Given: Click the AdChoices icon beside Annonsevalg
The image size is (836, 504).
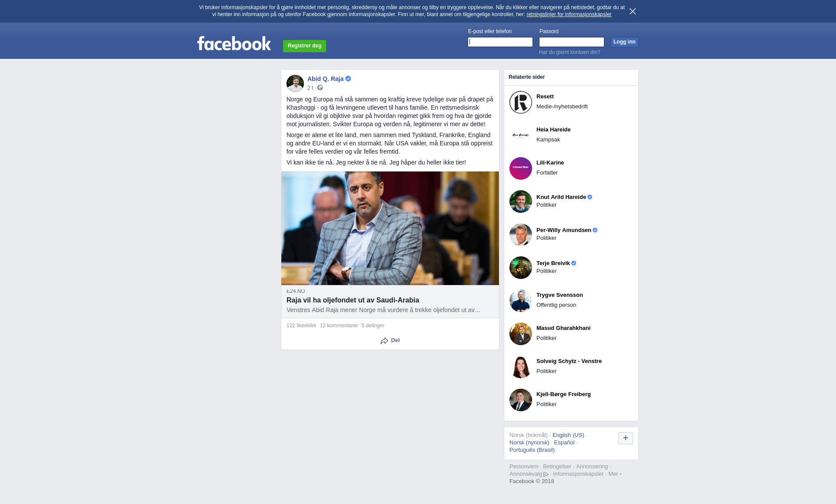Looking at the screenshot, I should tap(546, 474).
